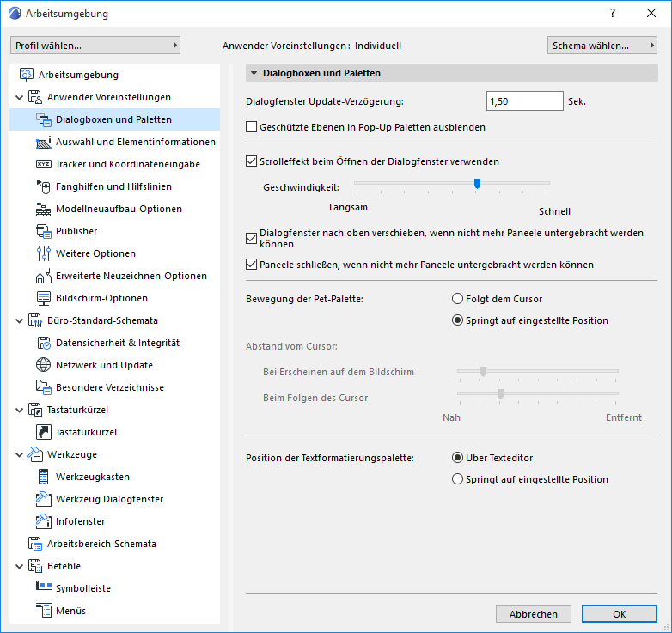Click the Werkzeuge hammer group icon
The height and width of the screenshot is (633, 672).
35,454
